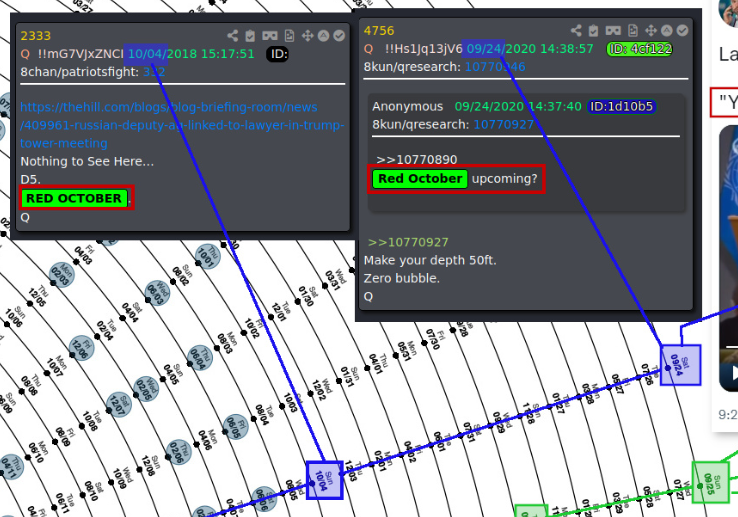Select Mon 02/03 circle marker
The width and height of the screenshot is (738, 517).
62,275
